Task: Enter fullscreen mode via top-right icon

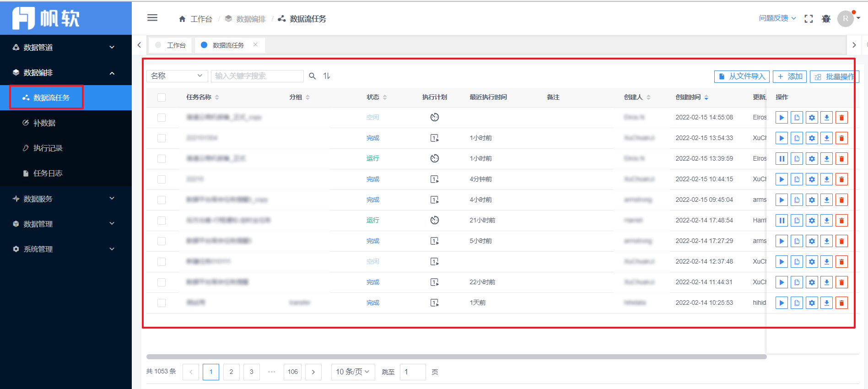Action: point(809,19)
